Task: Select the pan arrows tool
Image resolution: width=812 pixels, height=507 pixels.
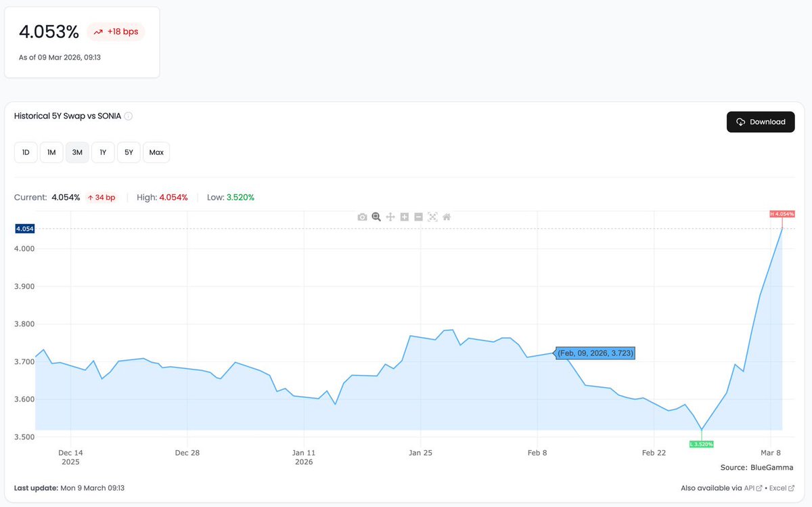Action: (390, 217)
